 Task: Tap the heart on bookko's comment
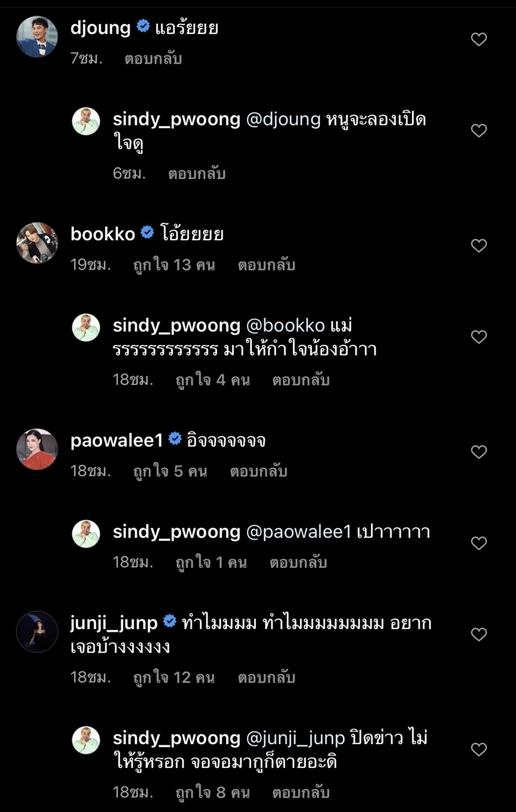click(x=479, y=246)
